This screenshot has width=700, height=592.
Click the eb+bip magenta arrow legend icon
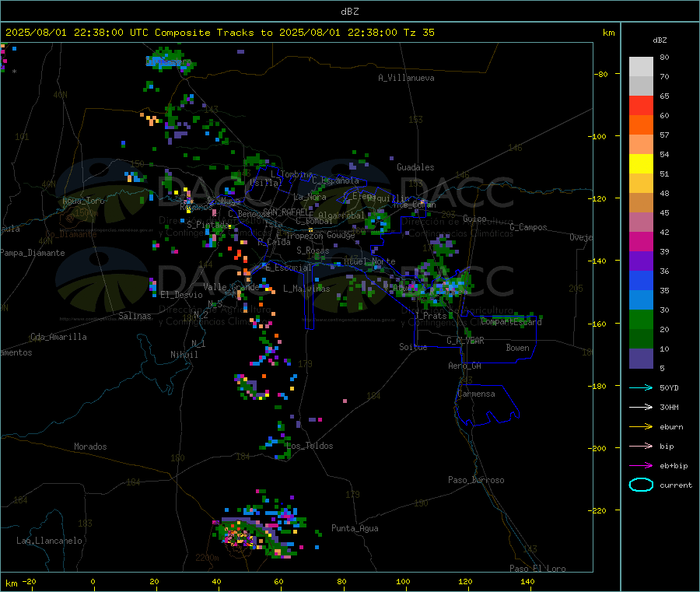(641, 466)
